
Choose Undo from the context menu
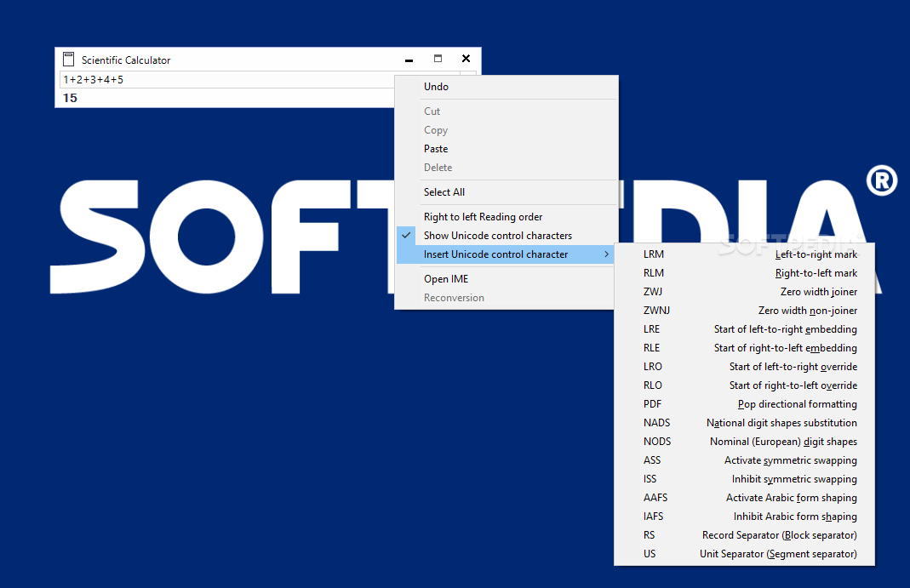[x=506, y=87]
